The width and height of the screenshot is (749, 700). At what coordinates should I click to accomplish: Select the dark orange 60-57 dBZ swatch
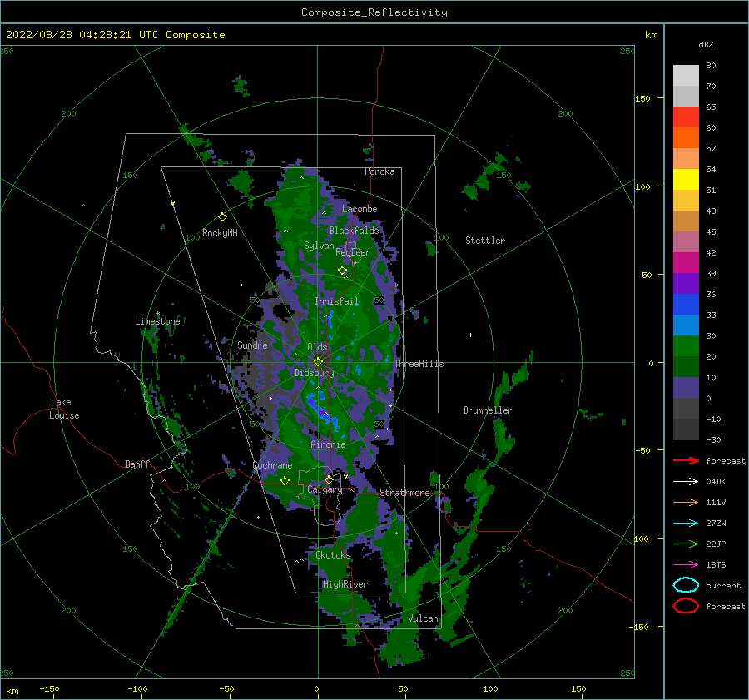(x=686, y=137)
